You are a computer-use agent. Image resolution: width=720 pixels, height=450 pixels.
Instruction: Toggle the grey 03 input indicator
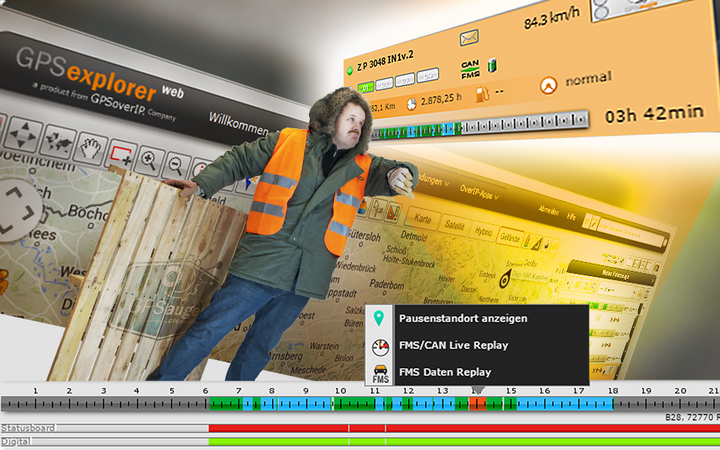(x=405, y=80)
